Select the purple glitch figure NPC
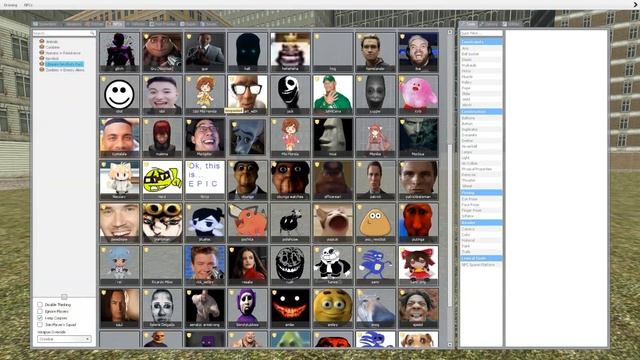The width and height of the screenshot is (640, 360). 119,52
